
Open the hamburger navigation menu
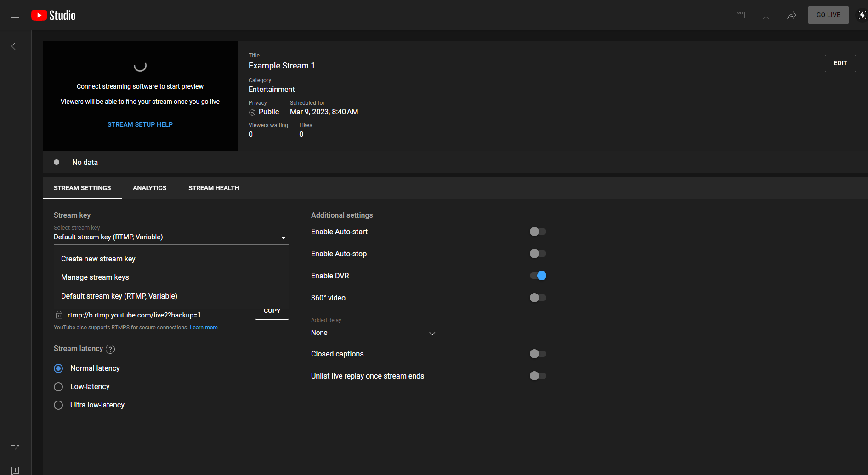pos(15,15)
